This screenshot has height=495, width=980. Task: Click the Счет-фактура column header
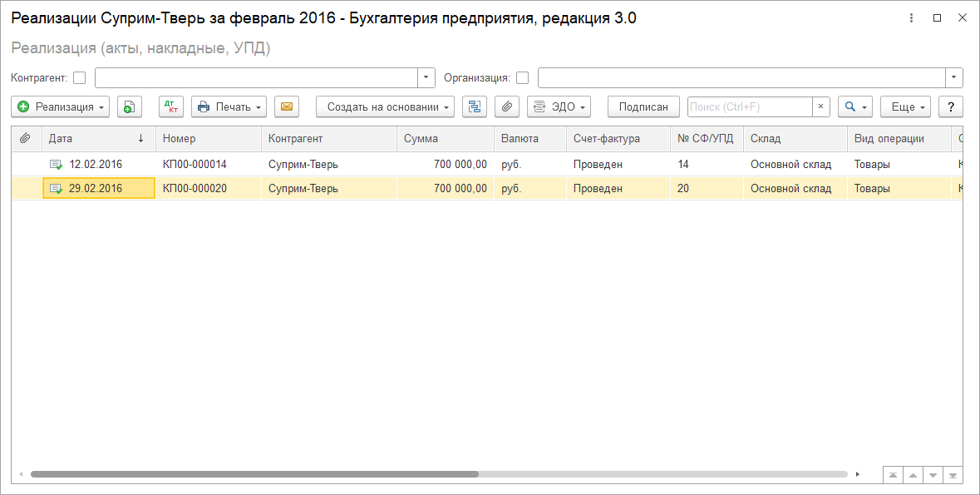(618, 138)
